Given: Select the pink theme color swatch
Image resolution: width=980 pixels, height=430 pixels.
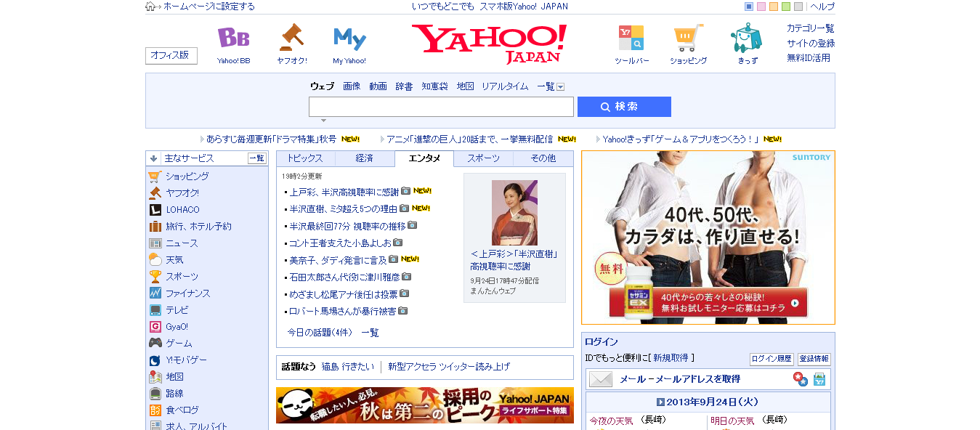Looking at the screenshot, I should [761, 7].
